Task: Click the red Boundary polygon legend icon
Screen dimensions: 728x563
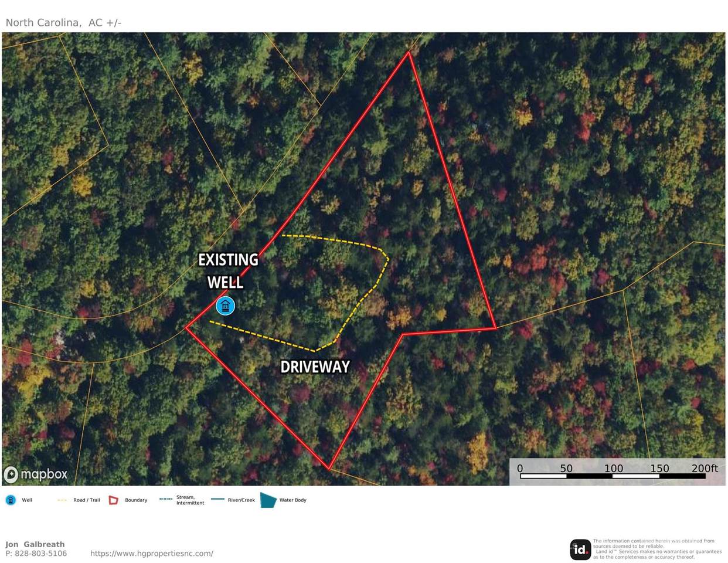Action: coord(114,500)
